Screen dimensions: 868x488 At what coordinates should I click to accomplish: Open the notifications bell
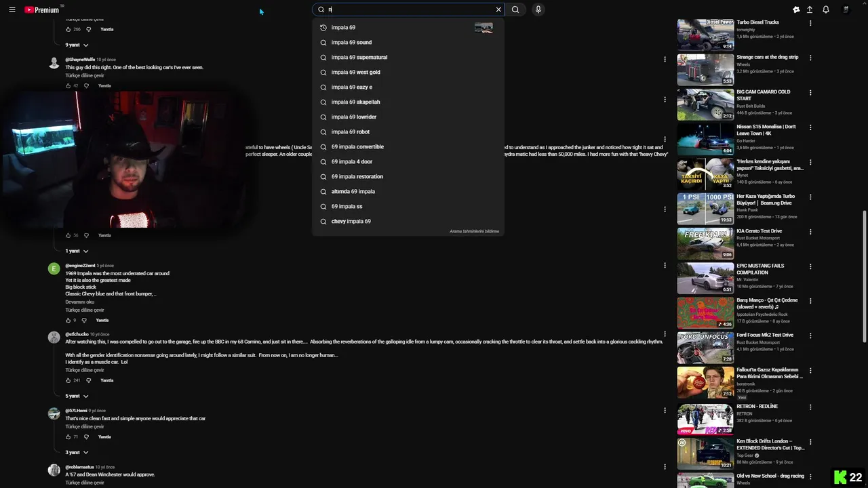coord(826,9)
